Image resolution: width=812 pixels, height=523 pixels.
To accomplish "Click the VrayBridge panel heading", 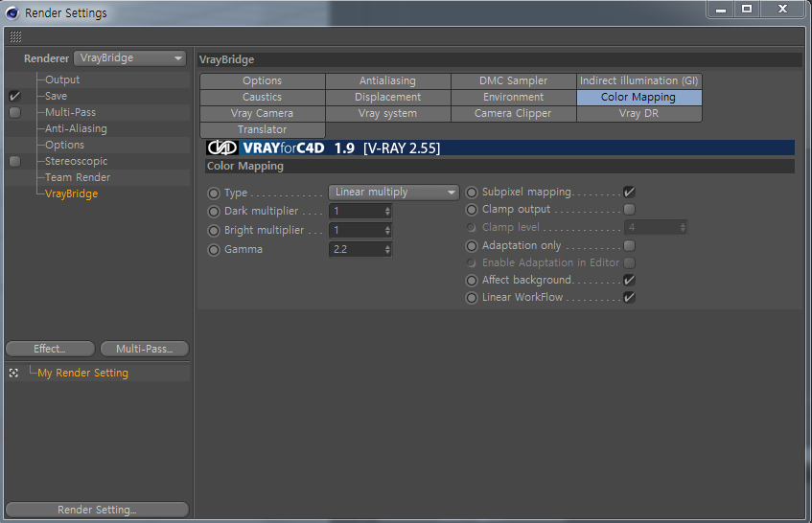I will (x=499, y=59).
